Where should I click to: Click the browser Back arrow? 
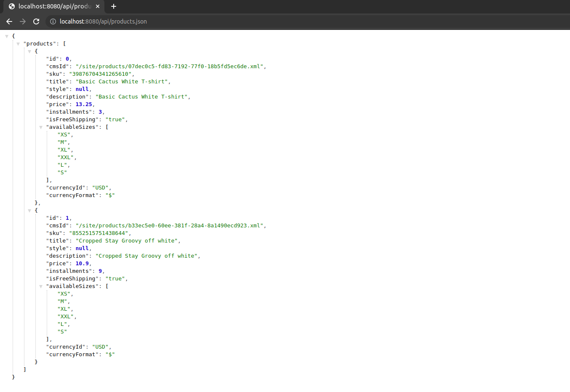tap(9, 21)
